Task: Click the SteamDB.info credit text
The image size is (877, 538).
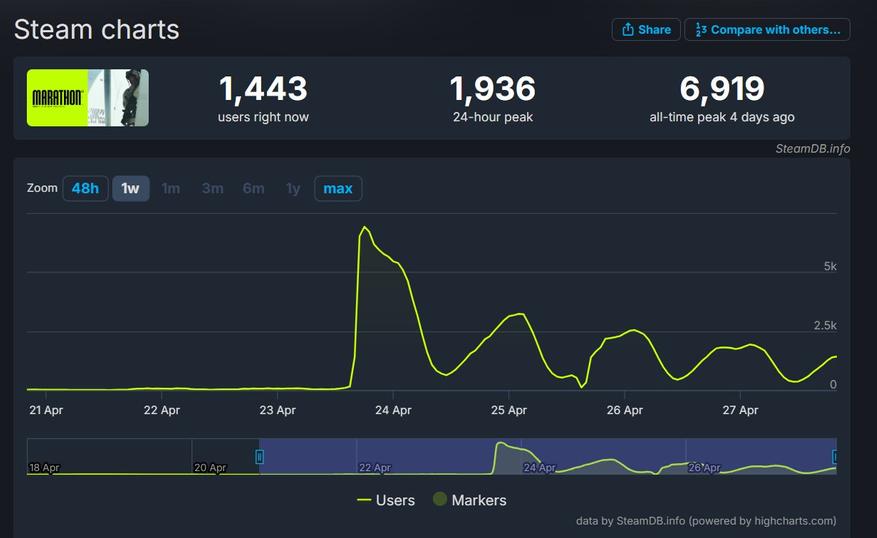Action: tap(812, 149)
